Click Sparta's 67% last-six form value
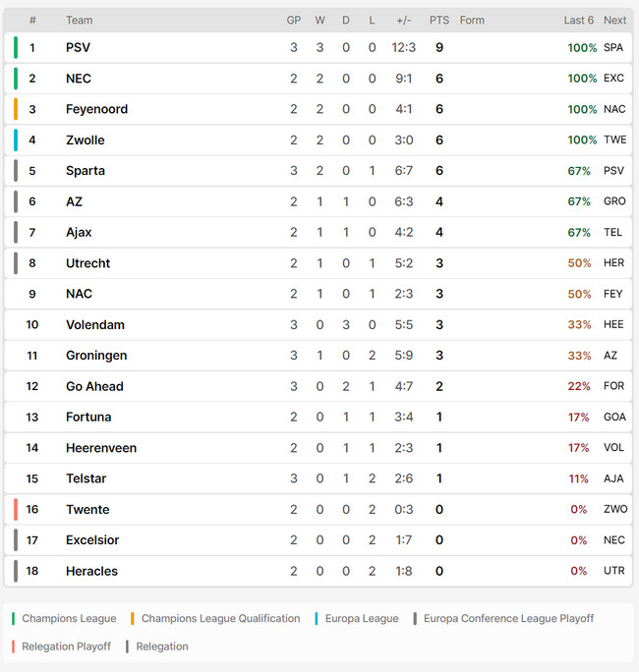 coord(579,171)
